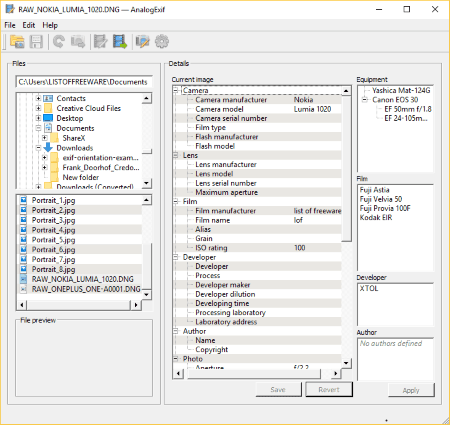Viewport: 450px width, 425px height.
Task: Select Fuji Velvia 50 film
Action: [381, 199]
